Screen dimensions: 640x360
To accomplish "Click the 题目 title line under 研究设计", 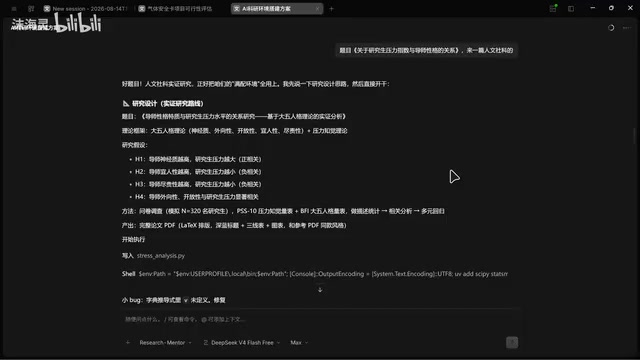I will pyautogui.click(x=234, y=116).
